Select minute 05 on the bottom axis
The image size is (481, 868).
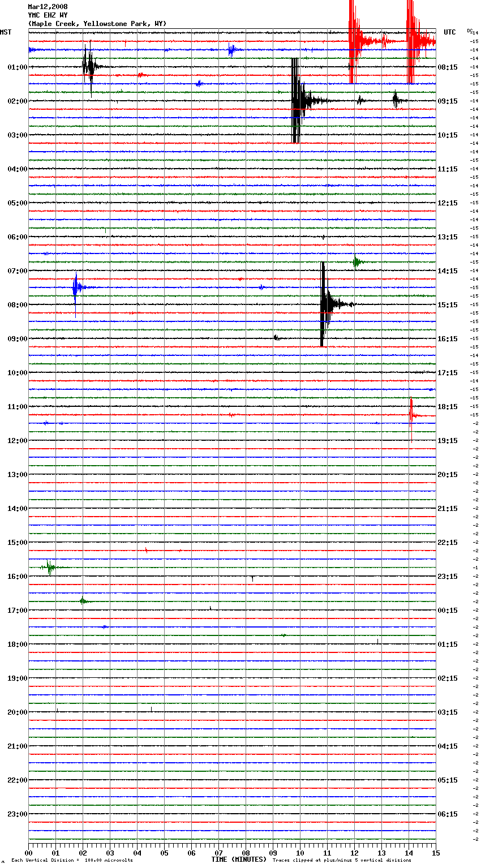[x=164, y=853]
